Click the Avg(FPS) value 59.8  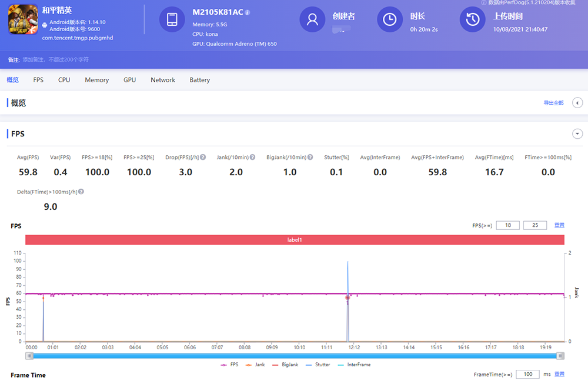28,172
